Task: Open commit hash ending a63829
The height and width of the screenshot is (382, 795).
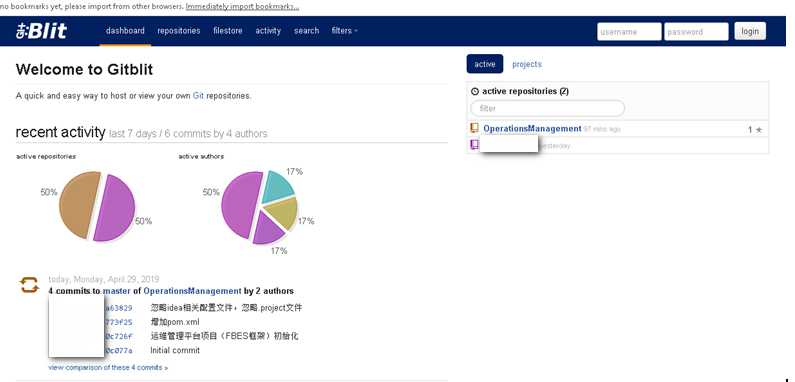Action: 118,308
